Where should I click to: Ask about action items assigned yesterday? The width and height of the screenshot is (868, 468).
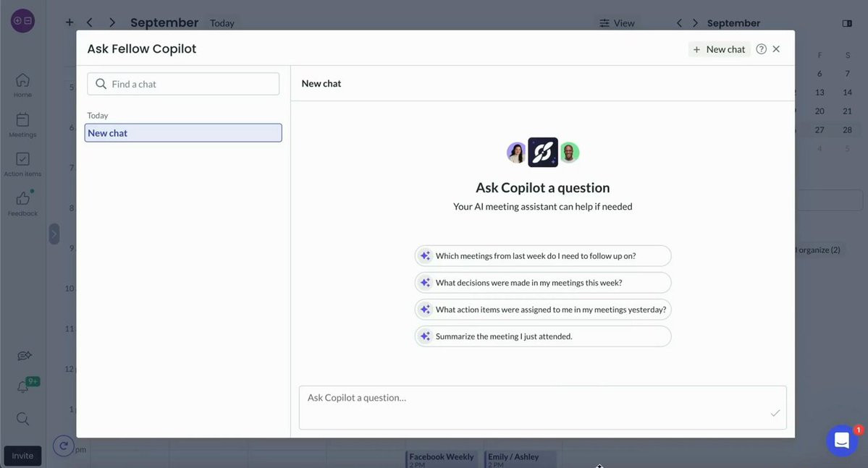click(x=542, y=310)
